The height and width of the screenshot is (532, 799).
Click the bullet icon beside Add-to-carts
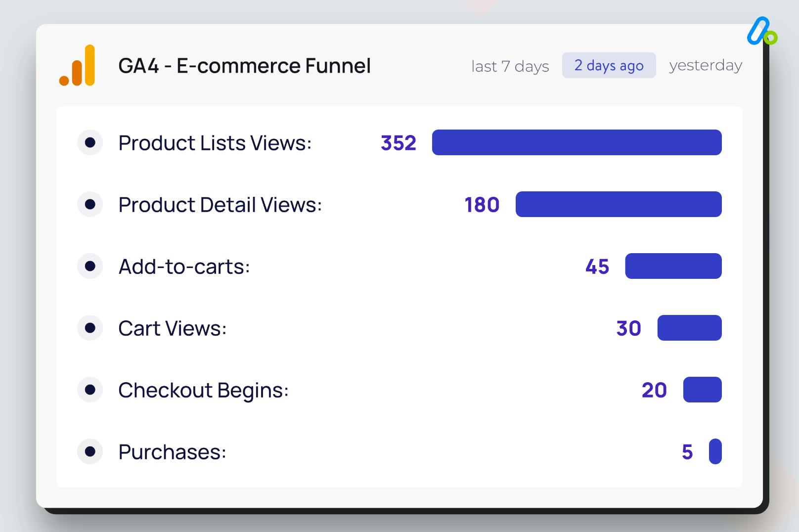pos(90,266)
